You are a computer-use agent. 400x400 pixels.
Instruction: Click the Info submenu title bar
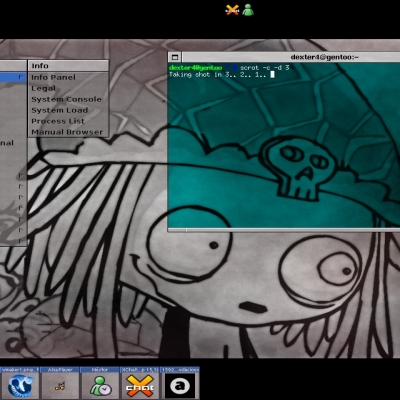pyautogui.click(x=68, y=66)
